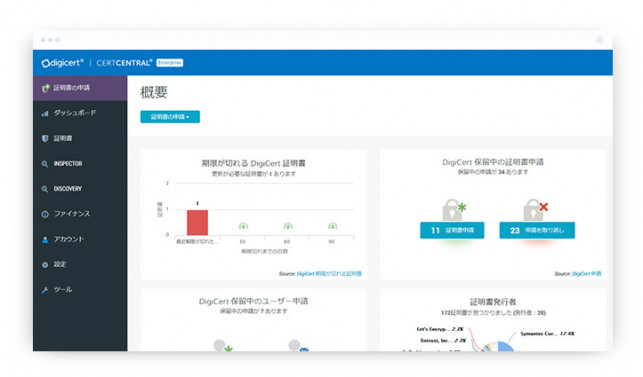This screenshot has height=377, width=643.
Task: Click the 11 証明書申請 button
Action: [x=452, y=231]
